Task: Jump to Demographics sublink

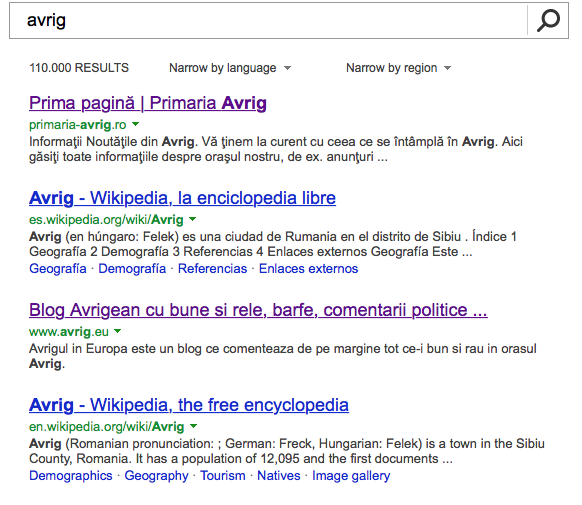Action: pos(71,476)
